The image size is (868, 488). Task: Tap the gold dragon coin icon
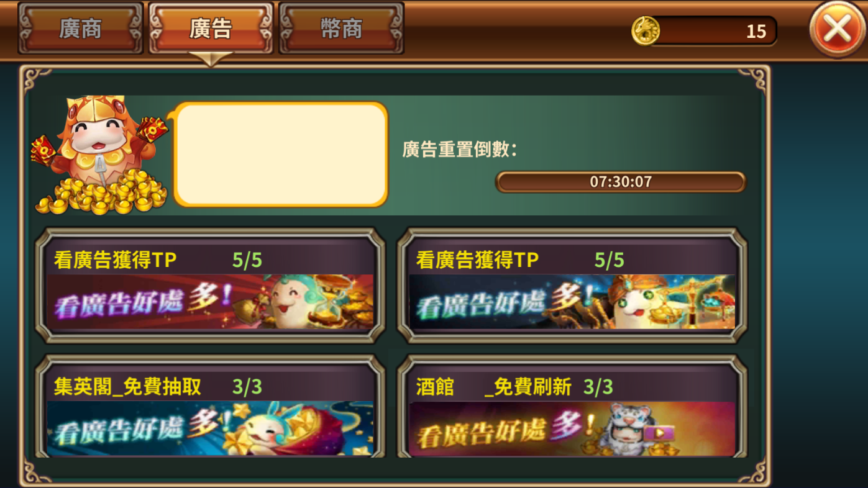tap(646, 30)
